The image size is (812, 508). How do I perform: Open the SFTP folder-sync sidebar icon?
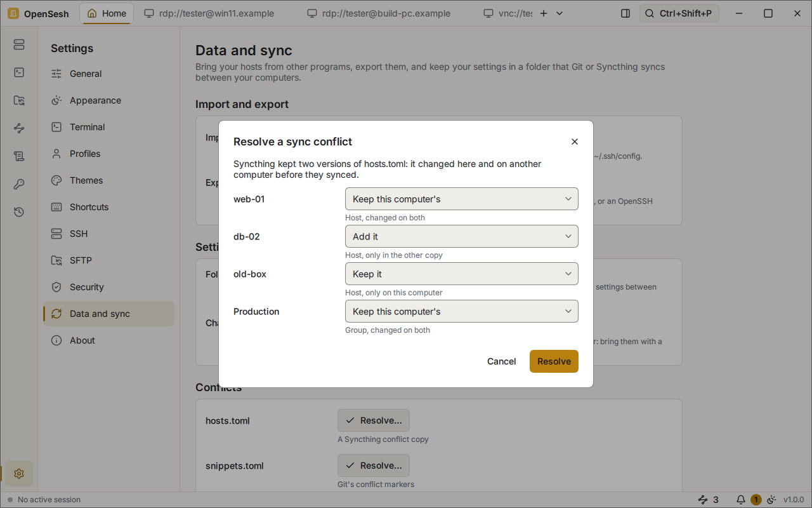point(19,100)
